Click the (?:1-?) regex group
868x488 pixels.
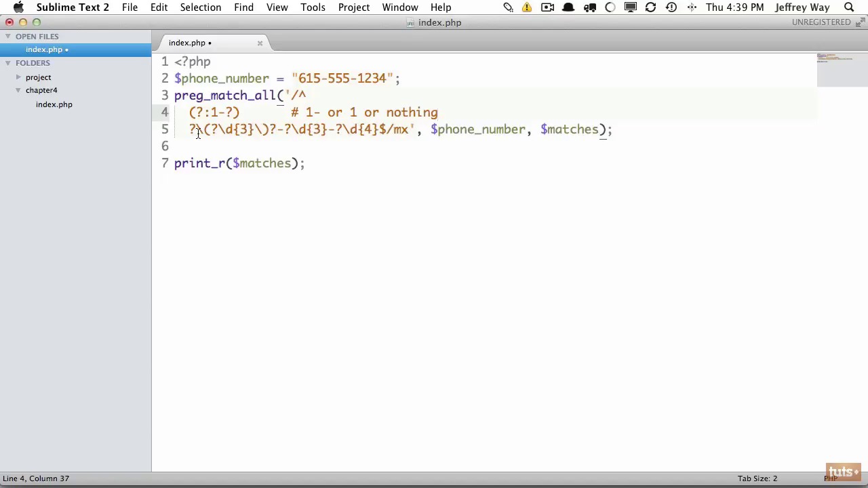click(214, 113)
